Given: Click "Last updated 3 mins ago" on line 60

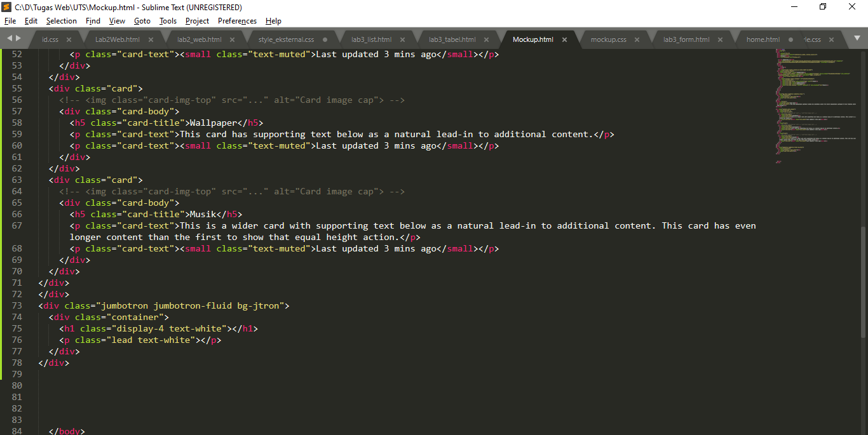Looking at the screenshot, I should point(376,145).
